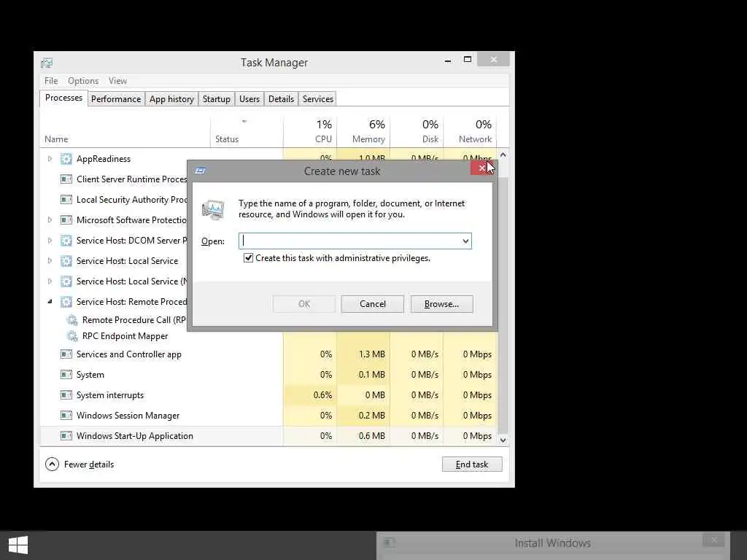Open the Open field dropdown arrow
This screenshot has width=747, height=560.
(x=465, y=241)
